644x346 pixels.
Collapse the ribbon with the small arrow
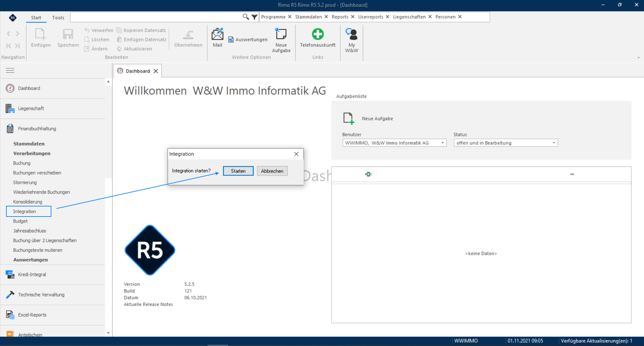click(639, 57)
